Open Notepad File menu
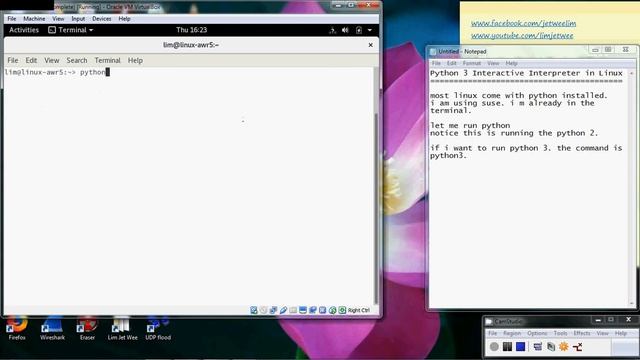640x360 pixels. [436, 63]
